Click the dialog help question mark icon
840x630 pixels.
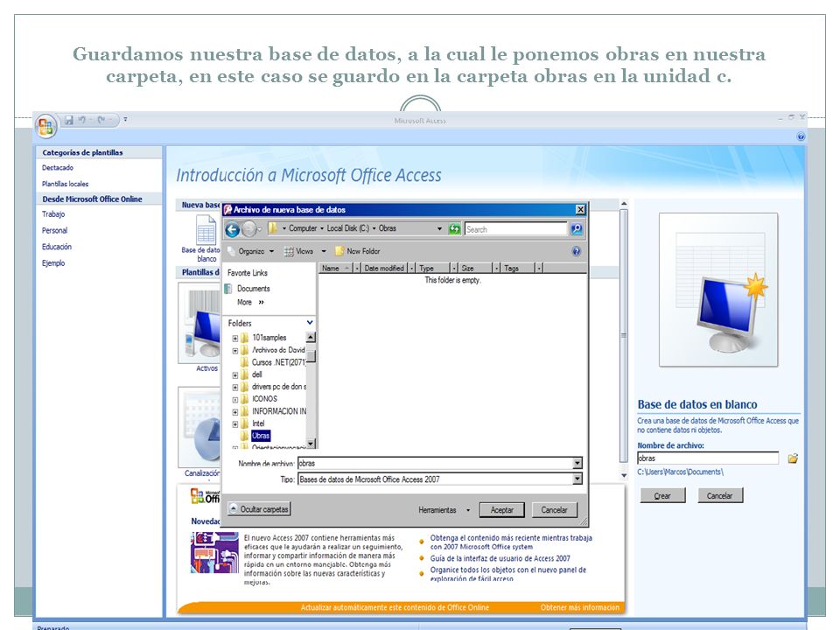pos(577,251)
